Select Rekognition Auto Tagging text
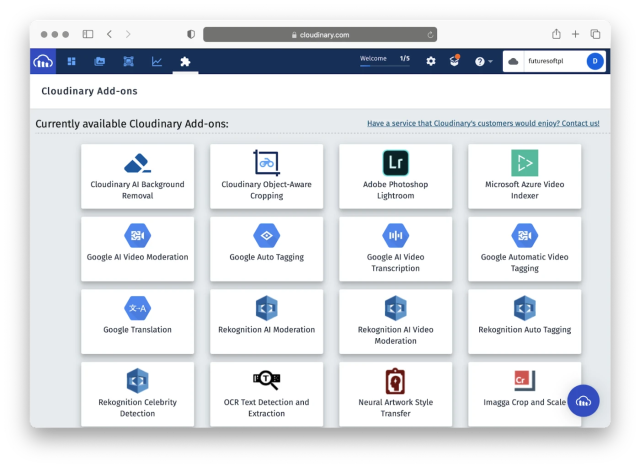 [524, 329]
